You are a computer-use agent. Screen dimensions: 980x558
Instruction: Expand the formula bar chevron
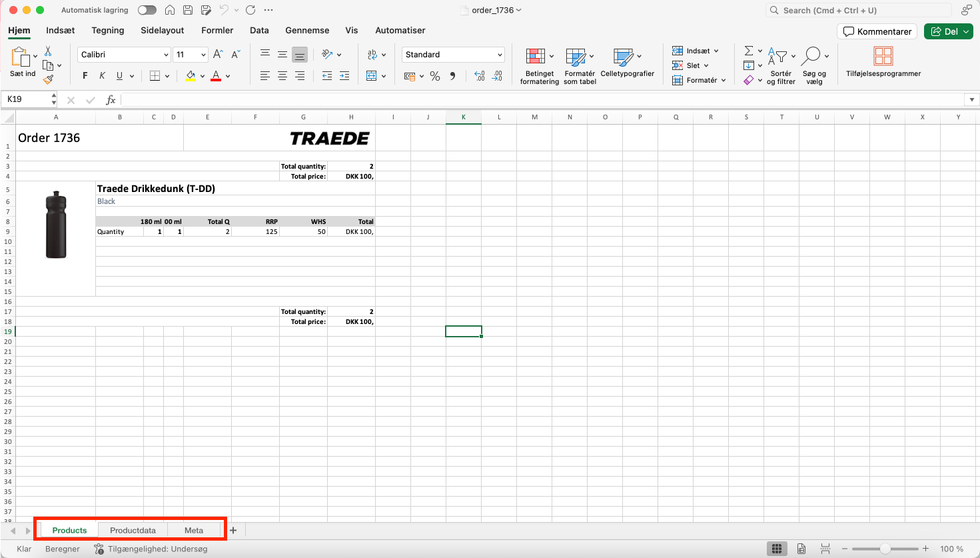click(x=972, y=100)
